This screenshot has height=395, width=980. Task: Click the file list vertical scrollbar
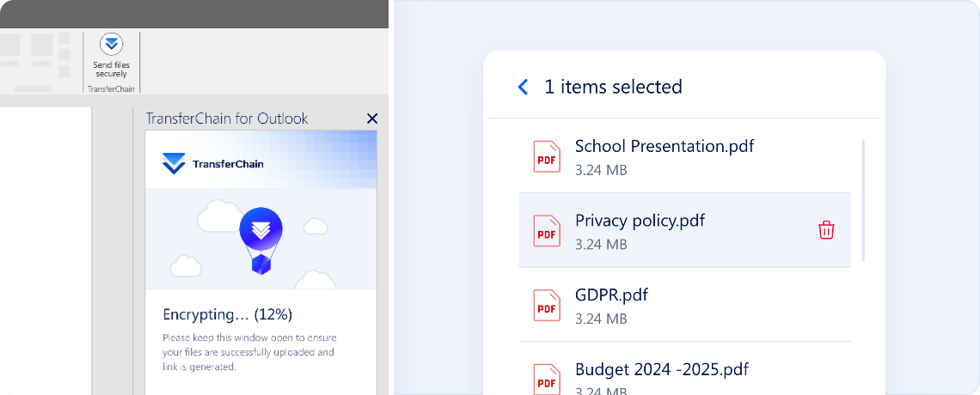[x=863, y=200]
